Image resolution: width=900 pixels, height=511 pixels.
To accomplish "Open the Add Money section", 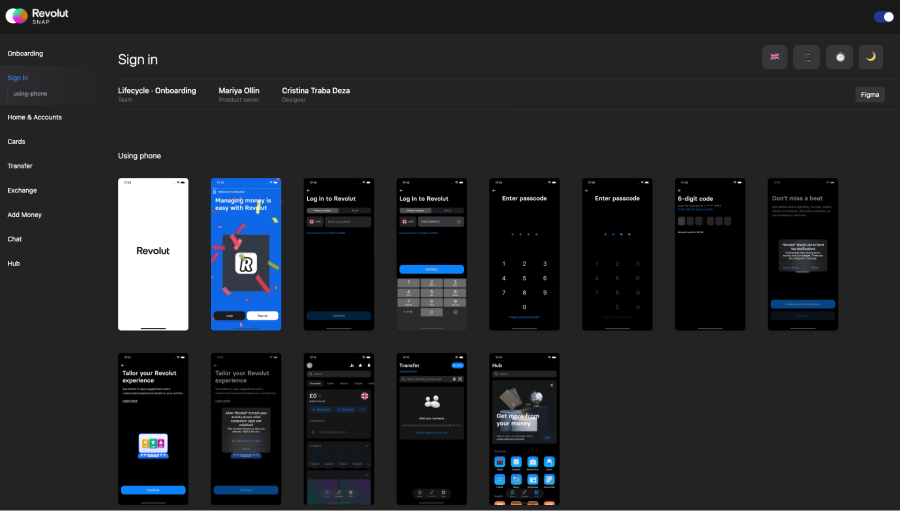I will (25, 215).
